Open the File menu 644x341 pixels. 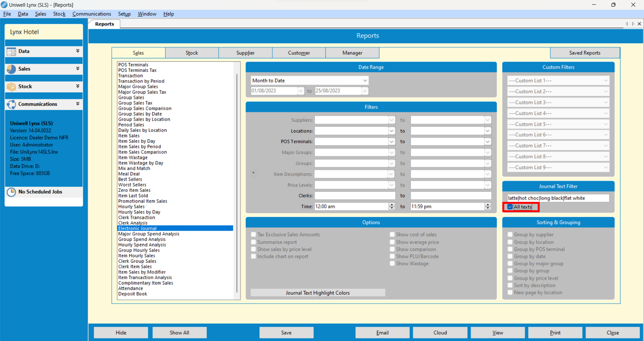(x=7, y=14)
